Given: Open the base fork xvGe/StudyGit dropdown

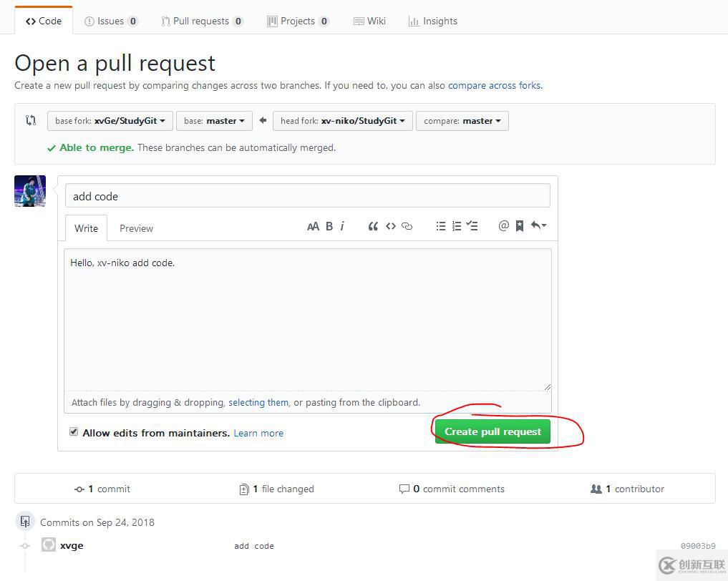Looking at the screenshot, I should [110, 121].
